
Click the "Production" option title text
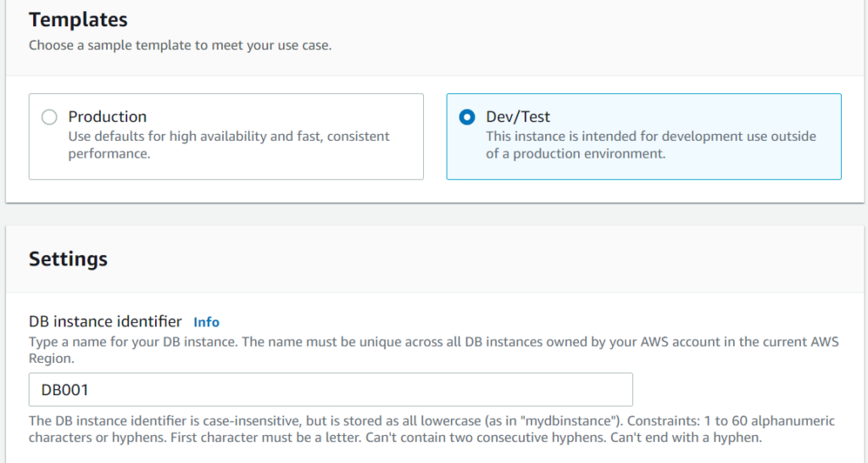pos(108,117)
